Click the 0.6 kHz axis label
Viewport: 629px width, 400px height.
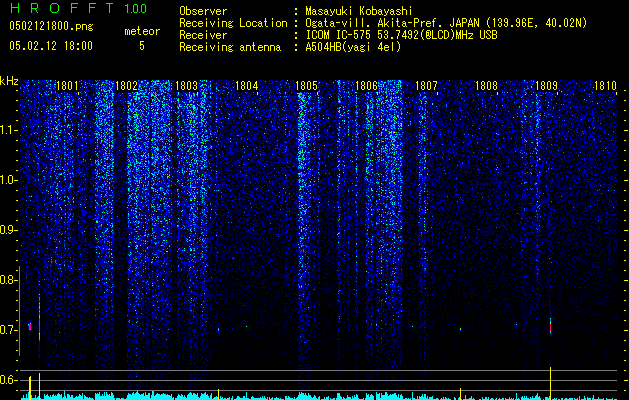point(8,380)
